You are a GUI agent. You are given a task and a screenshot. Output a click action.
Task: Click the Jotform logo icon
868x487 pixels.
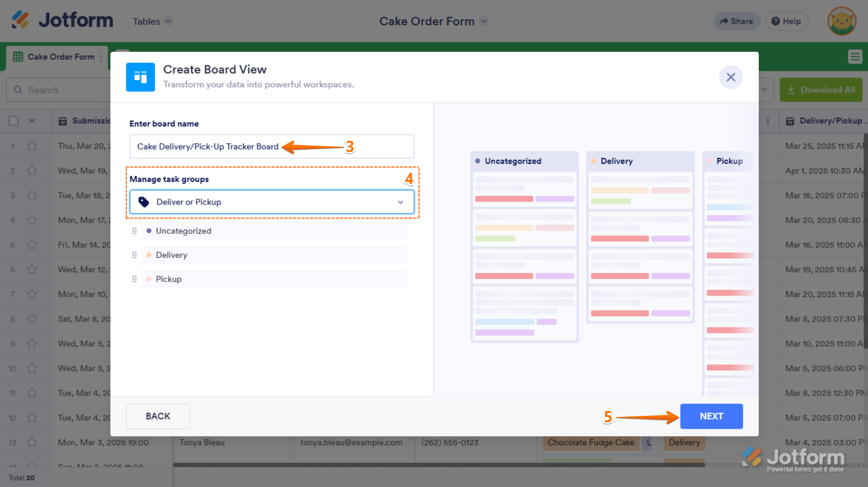pos(20,20)
